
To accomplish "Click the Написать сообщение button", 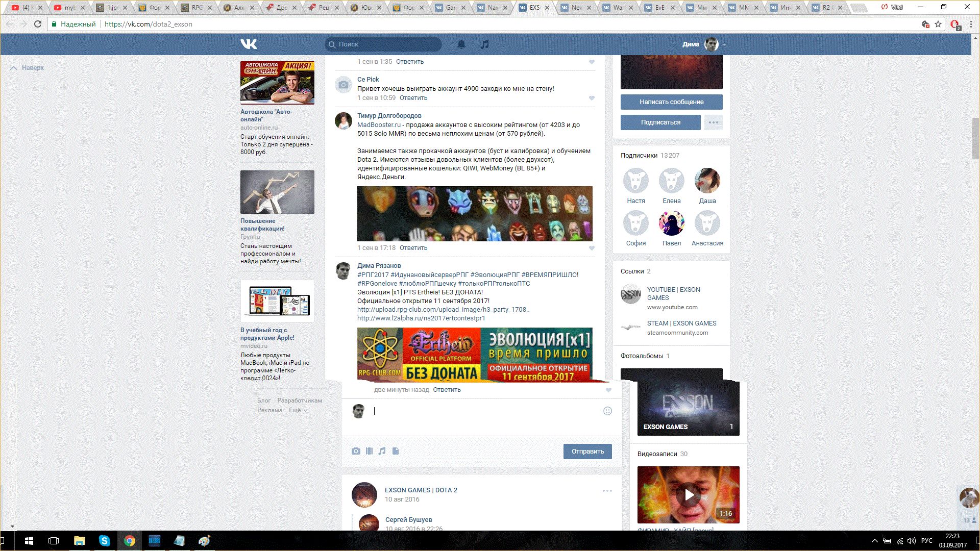I will click(671, 102).
